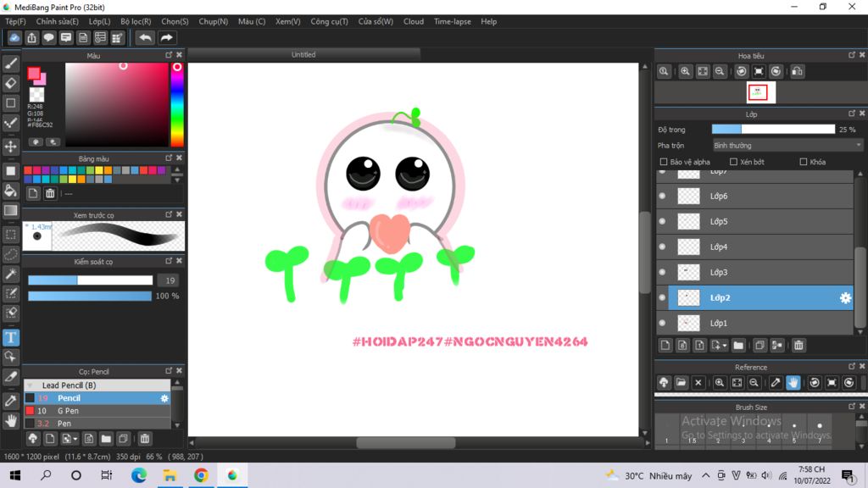Delete the selected layer with the trash icon

(798, 346)
